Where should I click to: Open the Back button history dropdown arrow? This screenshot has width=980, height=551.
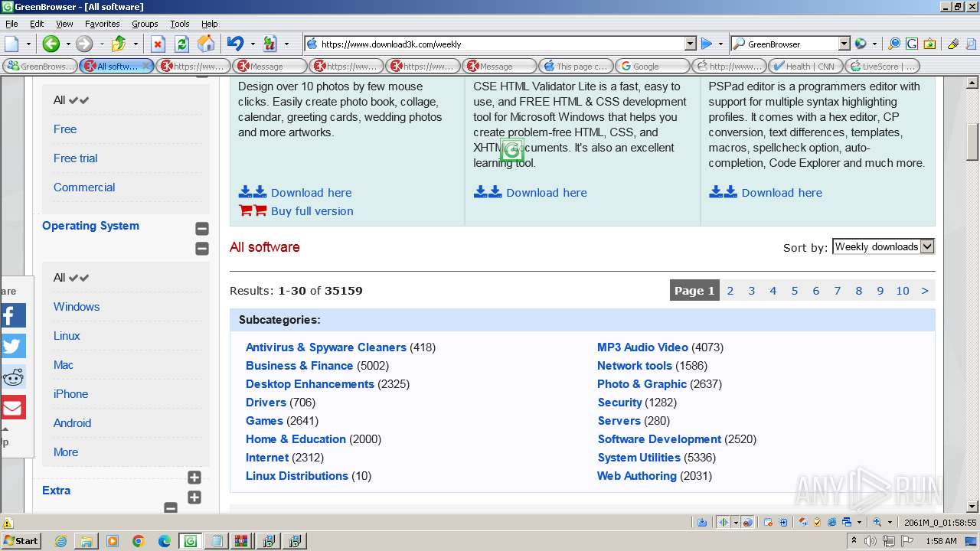(x=67, y=44)
